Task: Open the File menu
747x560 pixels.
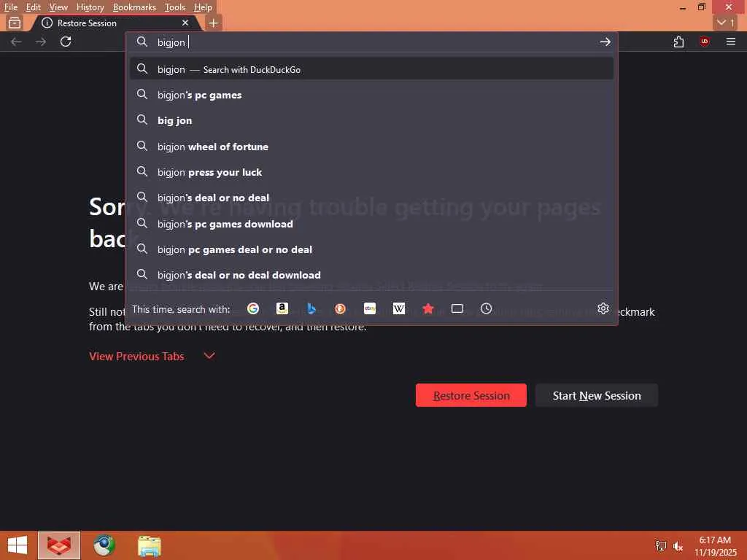Action: (10, 7)
